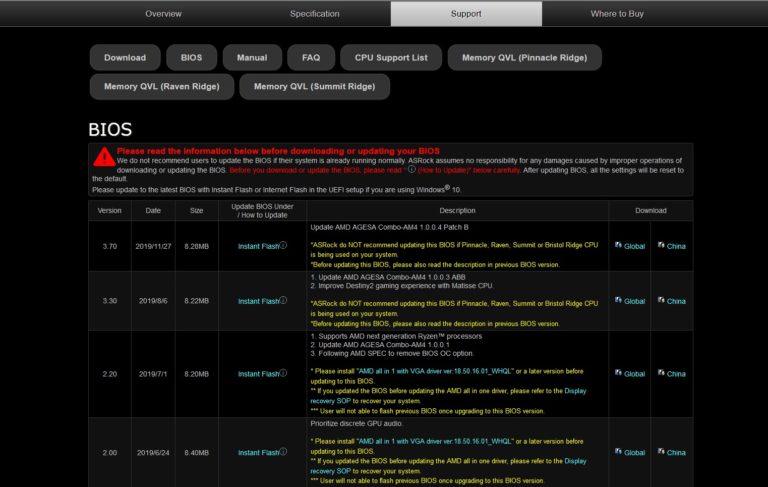Click the China download icon for 3.30
The width and height of the screenshot is (768, 487).
coord(661,300)
